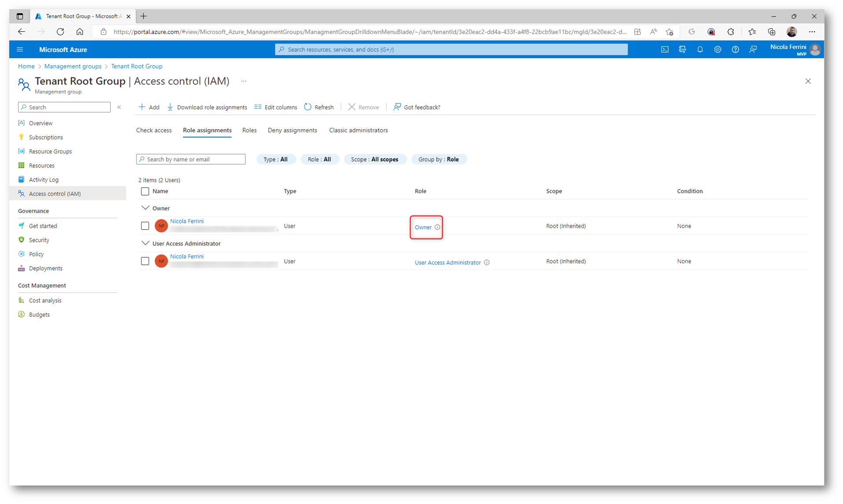Collapse the Owner group
Image resolution: width=843 pixels, height=504 pixels.
[x=145, y=208]
